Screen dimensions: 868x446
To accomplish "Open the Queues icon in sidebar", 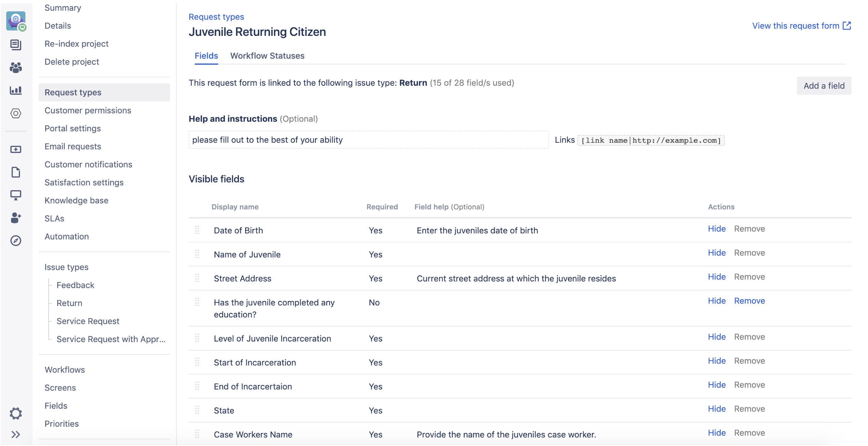I will point(16,45).
